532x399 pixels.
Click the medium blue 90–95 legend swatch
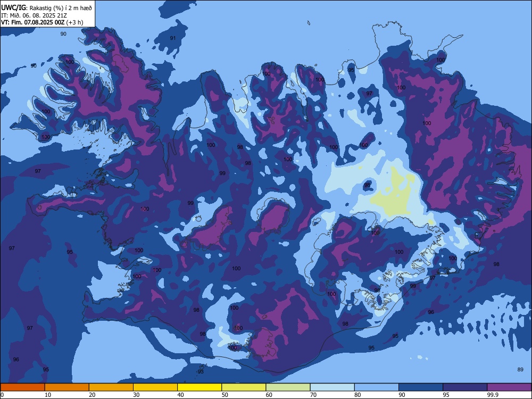tap(421, 387)
